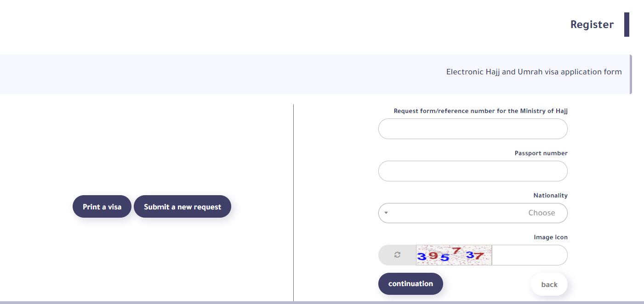
Task: Click the captcha number image
Action: click(454, 255)
